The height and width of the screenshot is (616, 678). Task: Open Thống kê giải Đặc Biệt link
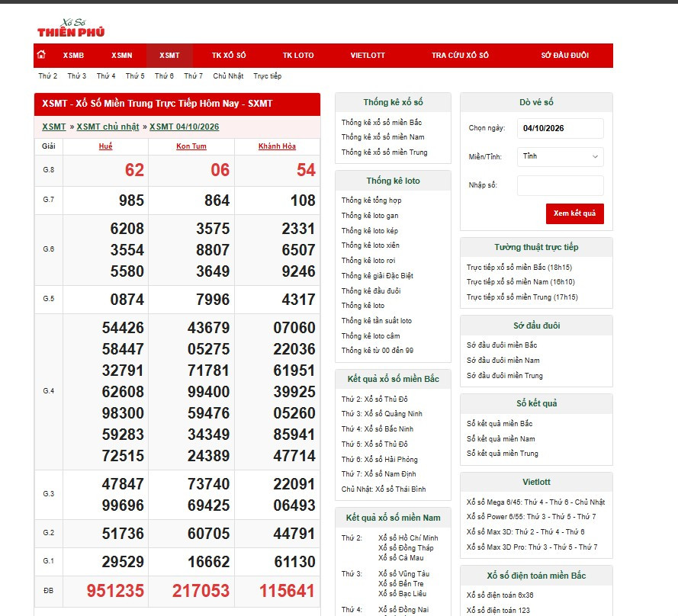pos(377,276)
